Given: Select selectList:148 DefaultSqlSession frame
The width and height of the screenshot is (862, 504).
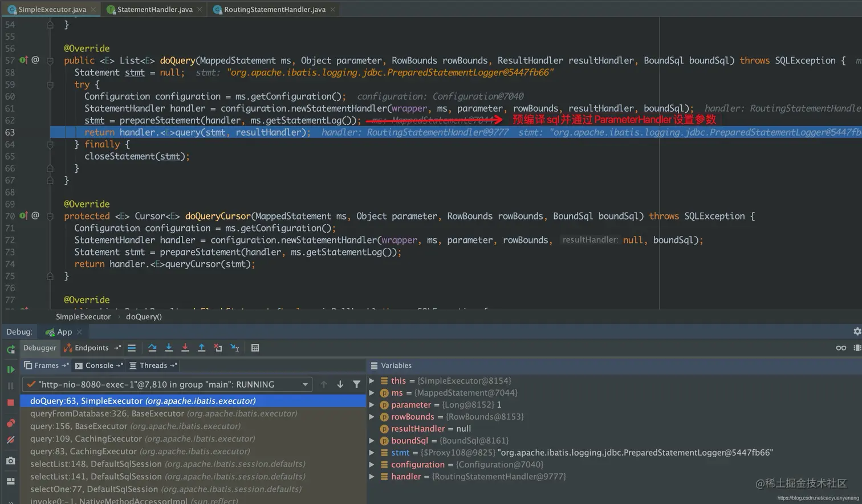Looking at the screenshot, I should (x=193, y=464).
